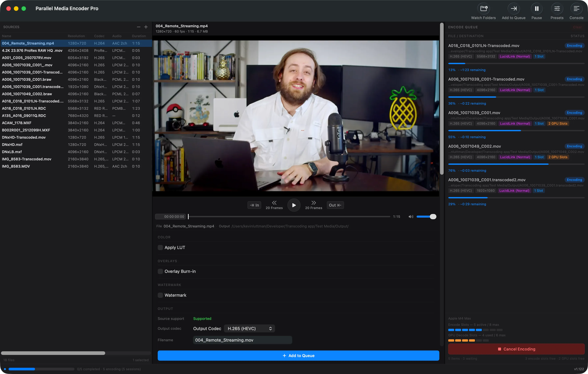Turn on the Watermark option
588x374 pixels.
coord(160,295)
